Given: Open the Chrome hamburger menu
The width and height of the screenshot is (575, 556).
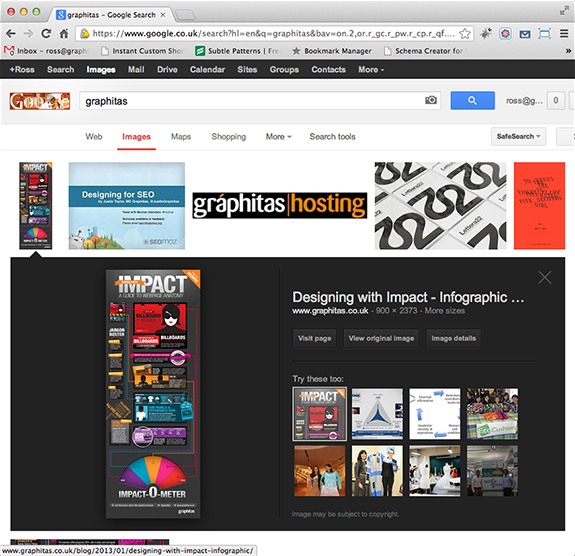Looking at the screenshot, I should pyautogui.click(x=564, y=34).
